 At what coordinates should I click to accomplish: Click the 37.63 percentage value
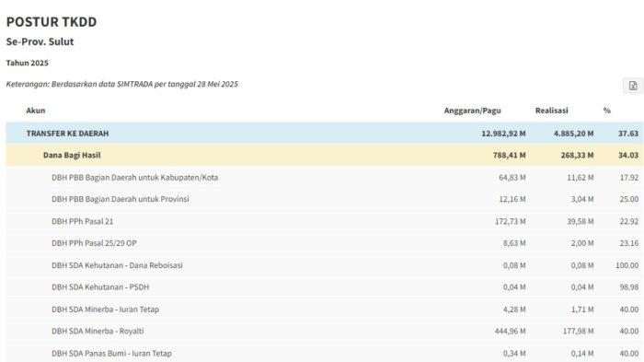coord(628,134)
